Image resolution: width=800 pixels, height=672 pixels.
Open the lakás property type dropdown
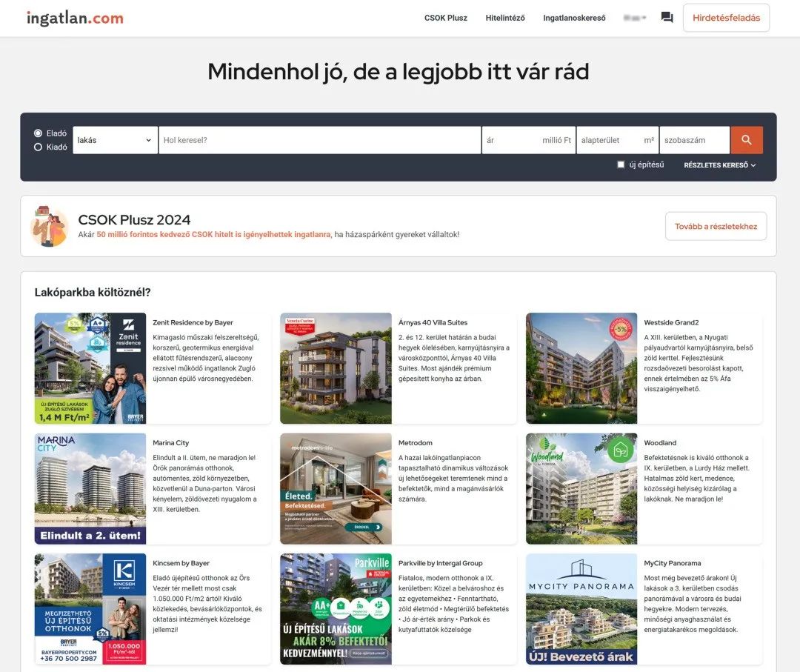coord(115,140)
